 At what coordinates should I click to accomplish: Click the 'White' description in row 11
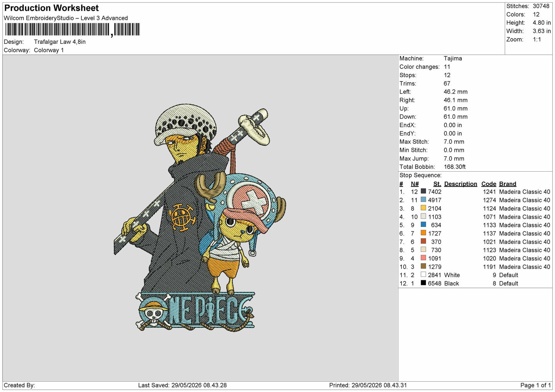pos(452,275)
